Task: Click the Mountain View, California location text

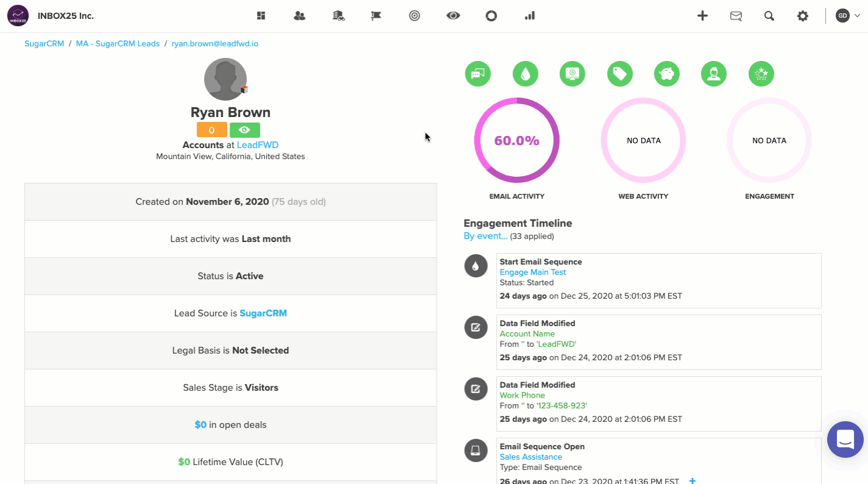Action: pos(230,157)
